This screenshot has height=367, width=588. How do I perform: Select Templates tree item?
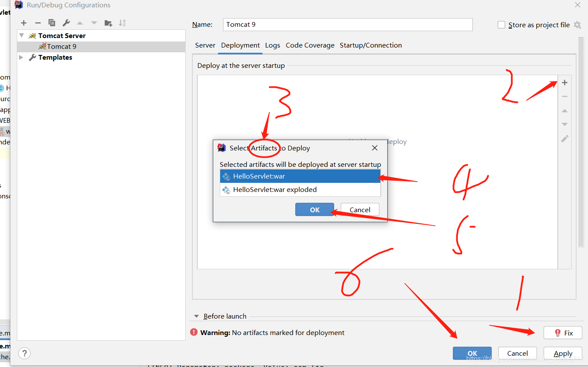coord(101,57)
